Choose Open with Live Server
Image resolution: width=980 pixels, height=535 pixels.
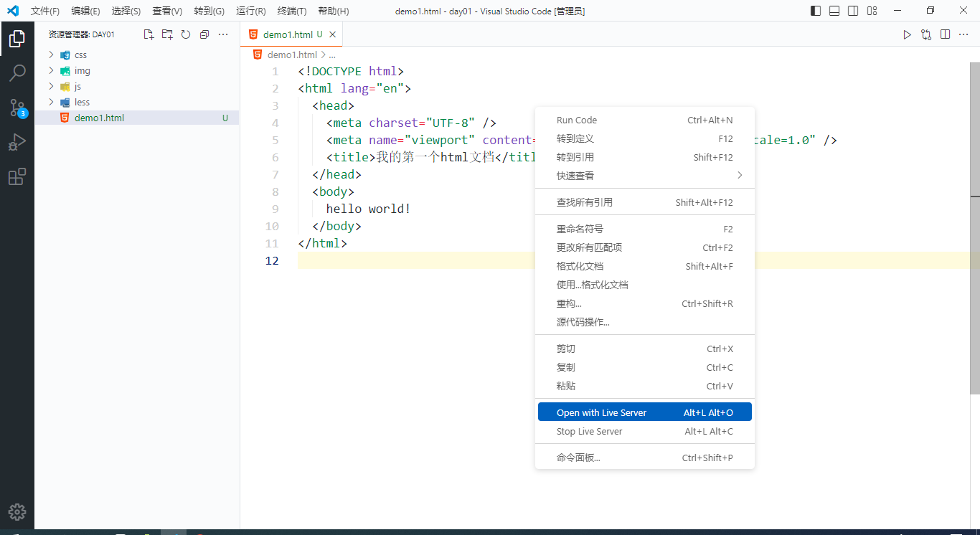(x=644, y=412)
